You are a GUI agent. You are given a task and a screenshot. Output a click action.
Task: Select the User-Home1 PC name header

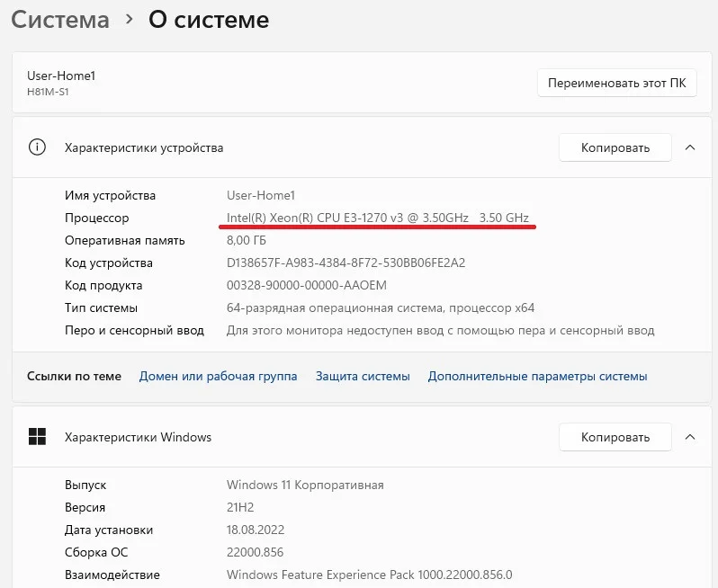(x=61, y=76)
